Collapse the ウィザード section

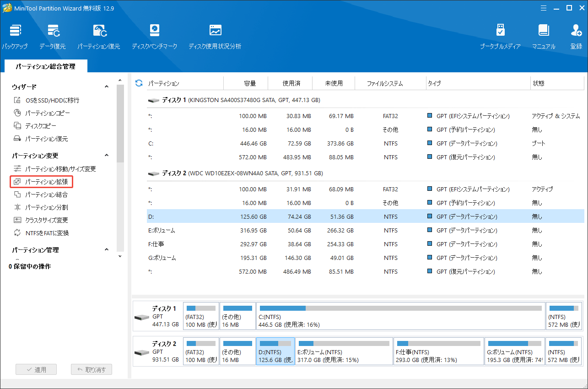click(107, 86)
